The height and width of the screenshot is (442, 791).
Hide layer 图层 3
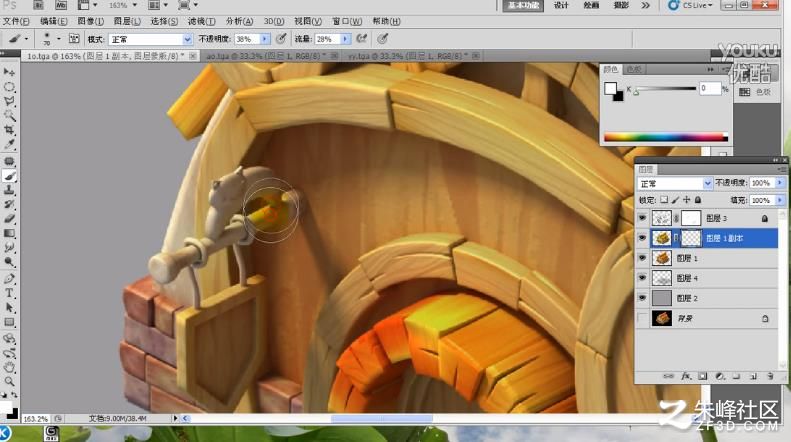tap(642, 218)
